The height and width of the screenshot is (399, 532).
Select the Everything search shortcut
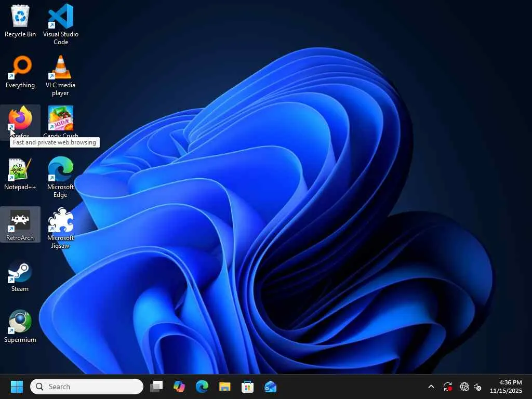click(x=20, y=72)
